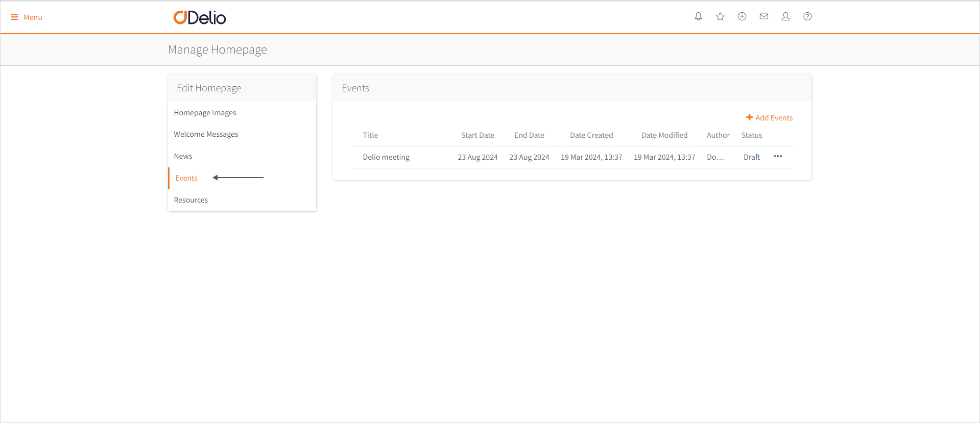
Task: Open the three-dot menu for Delio meeting
Action: point(778,157)
